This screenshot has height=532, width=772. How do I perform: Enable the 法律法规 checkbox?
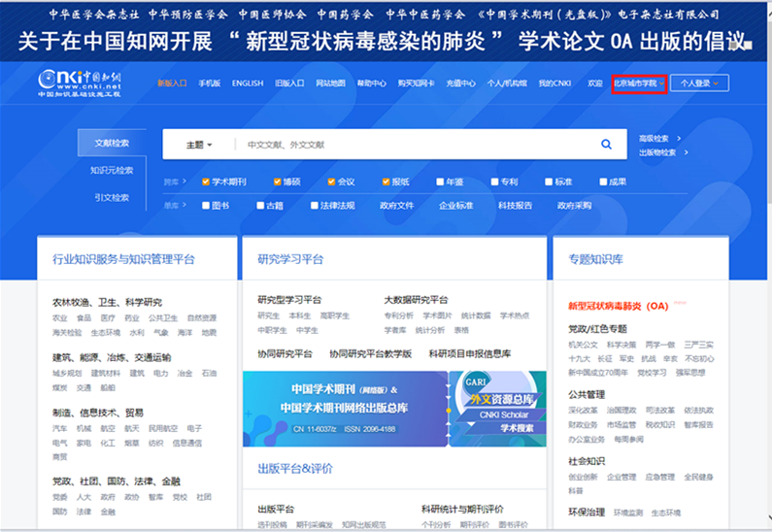point(314,205)
